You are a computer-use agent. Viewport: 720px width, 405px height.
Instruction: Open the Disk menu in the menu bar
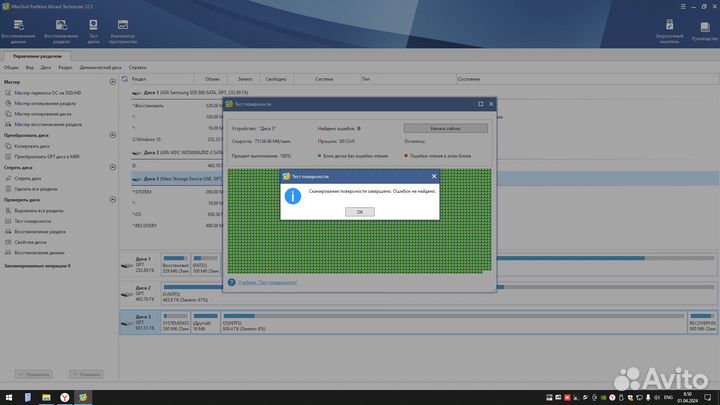(x=45, y=67)
